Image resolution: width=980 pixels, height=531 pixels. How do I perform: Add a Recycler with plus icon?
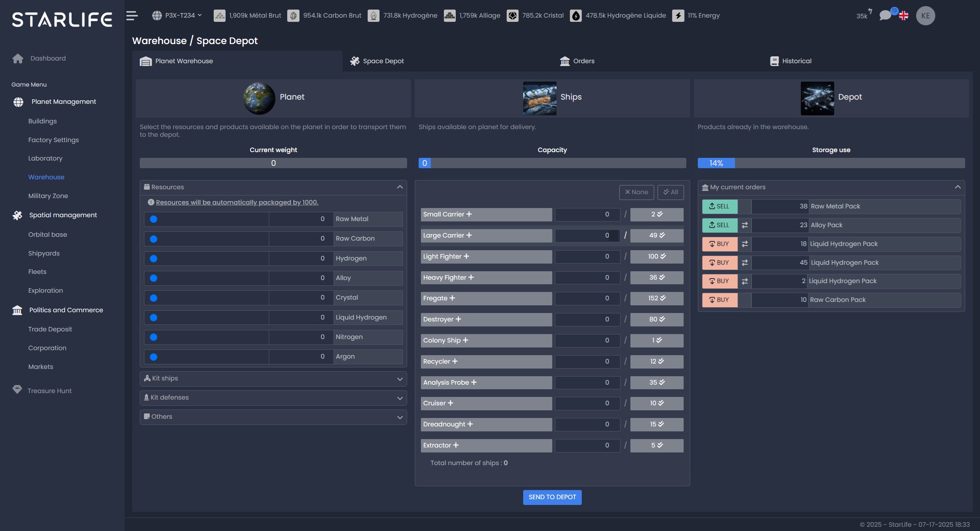[x=455, y=361]
